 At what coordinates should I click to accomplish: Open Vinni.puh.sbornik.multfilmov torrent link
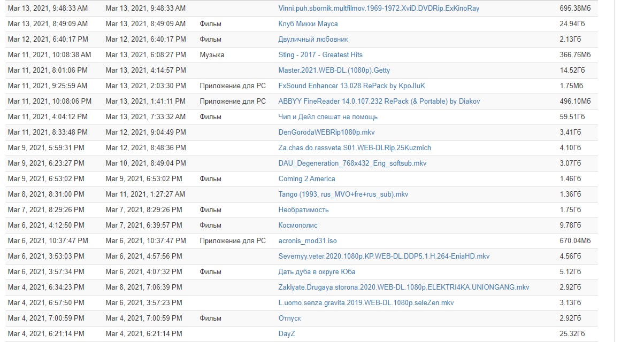tap(379, 9)
